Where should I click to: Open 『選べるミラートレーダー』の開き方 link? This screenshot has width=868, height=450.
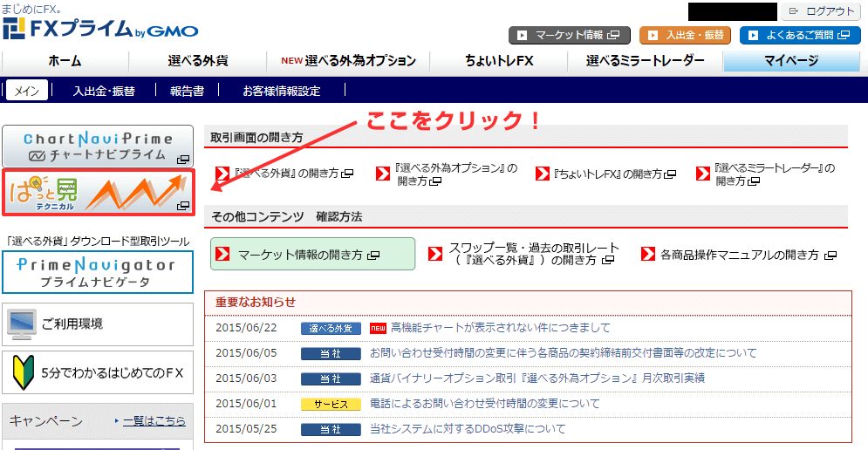[775, 174]
